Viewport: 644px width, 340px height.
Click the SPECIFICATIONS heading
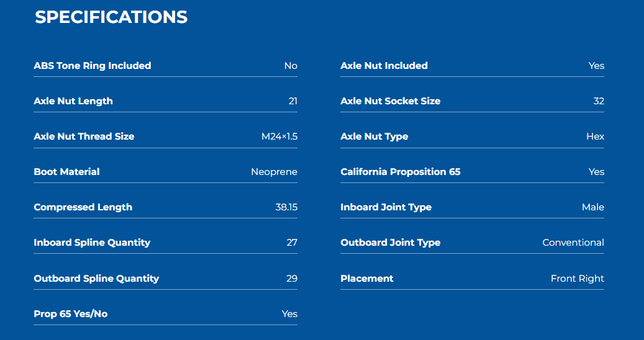click(111, 17)
